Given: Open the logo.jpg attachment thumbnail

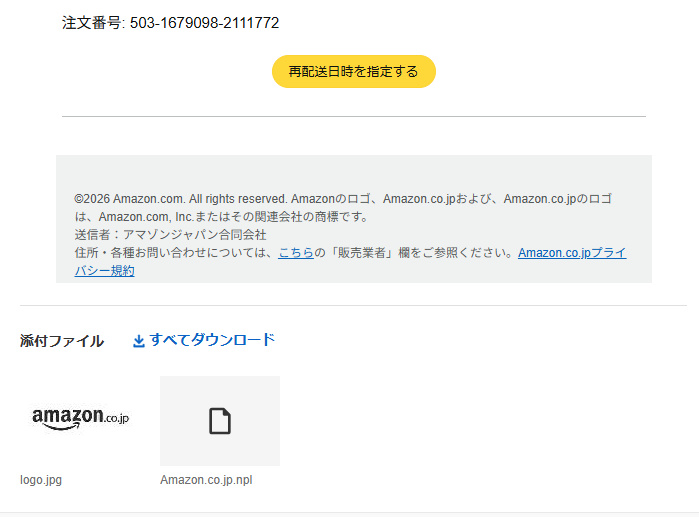Looking at the screenshot, I should (x=80, y=419).
